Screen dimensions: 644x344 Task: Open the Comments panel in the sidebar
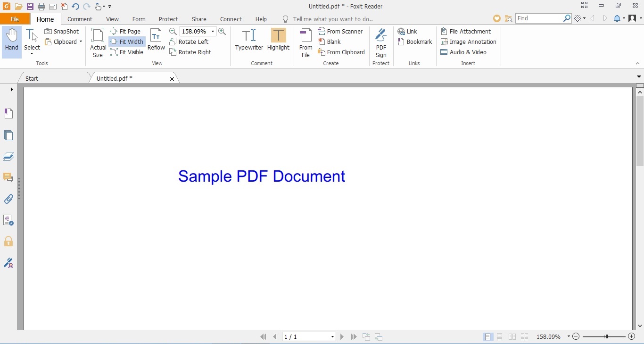pyautogui.click(x=8, y=177)
